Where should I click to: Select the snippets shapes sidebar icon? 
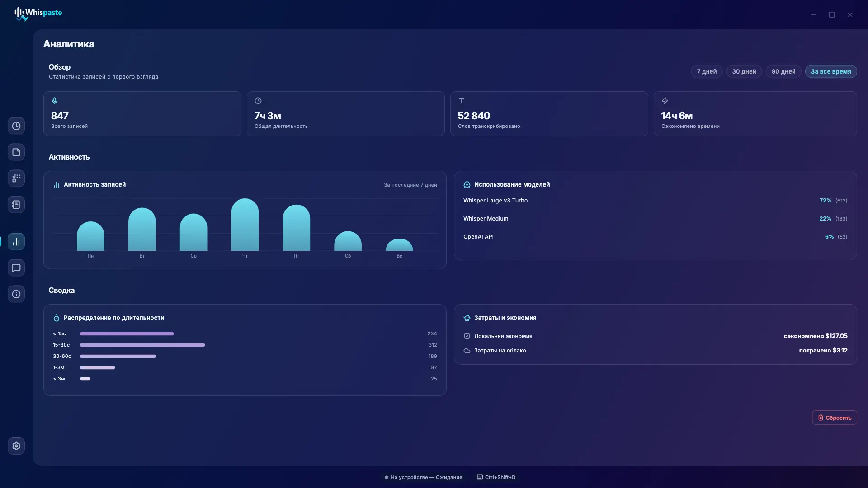point(16,178)
